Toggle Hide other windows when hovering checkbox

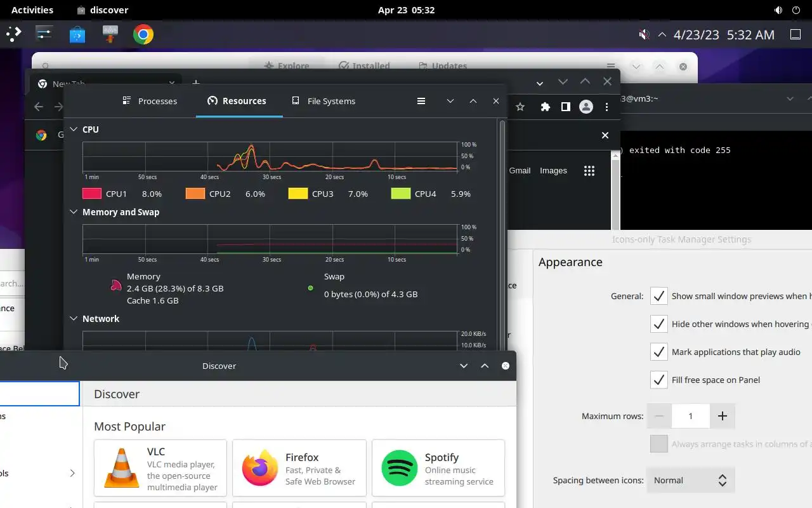[x=659, y=324]
